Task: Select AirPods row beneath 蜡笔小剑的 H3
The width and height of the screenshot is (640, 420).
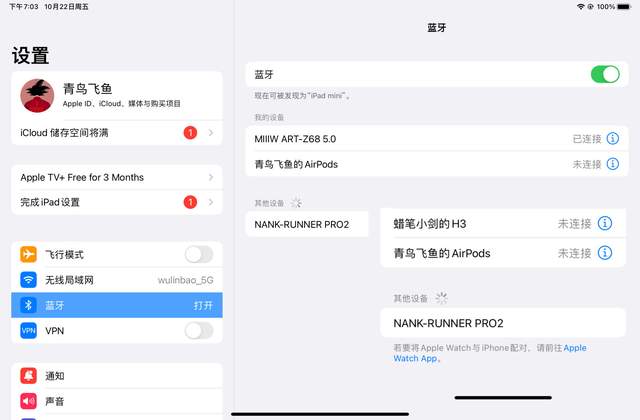Action: click(503, 253)
